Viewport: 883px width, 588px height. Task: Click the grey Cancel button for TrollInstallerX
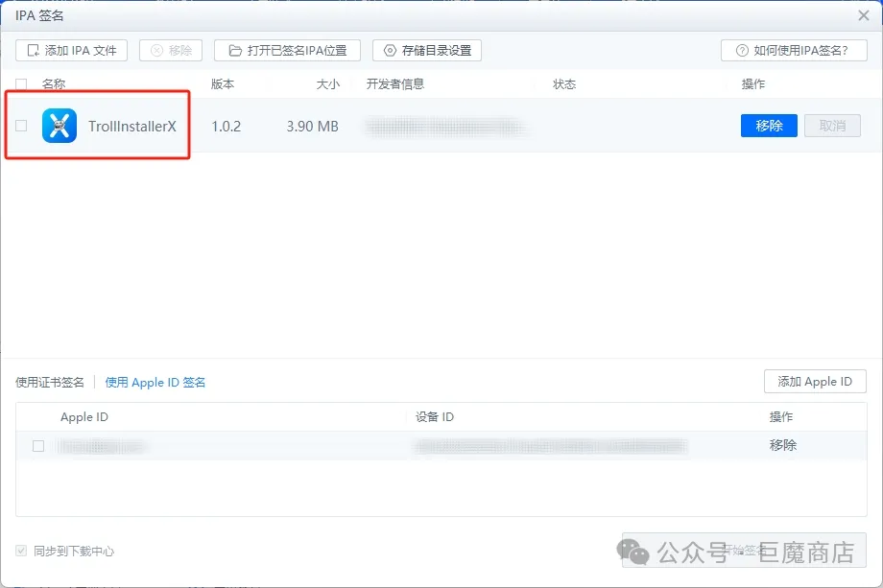pos(832,126)
